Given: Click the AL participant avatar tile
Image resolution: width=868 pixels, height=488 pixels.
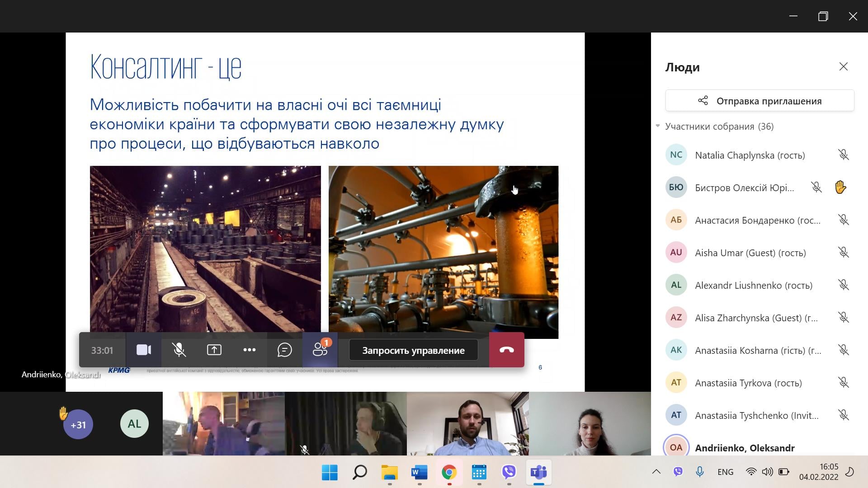Looking at the screenshot, I should pyautogui.click(x=134, y=424).
